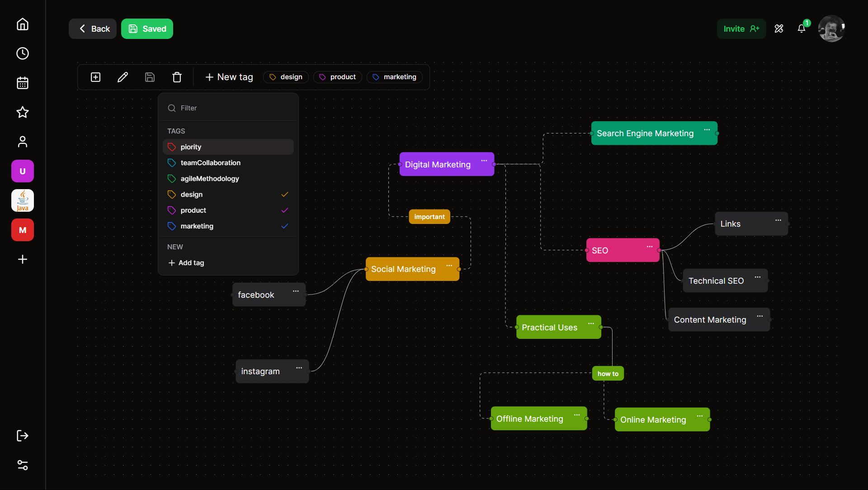Open the calendar sidebar icon

click(x=23, y=83)
